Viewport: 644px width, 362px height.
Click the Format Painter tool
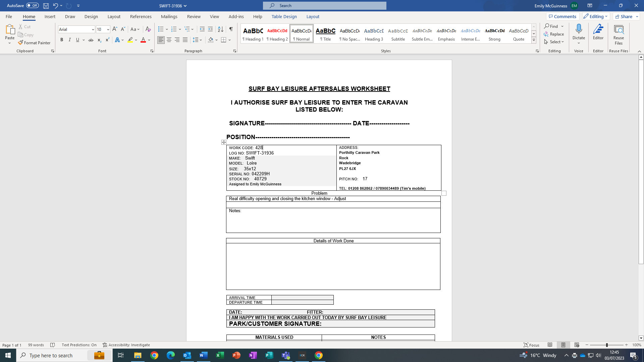click(x=34, y=43)
